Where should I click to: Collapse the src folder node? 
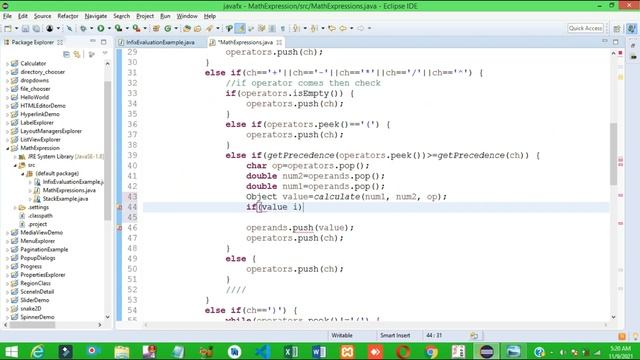15,165
